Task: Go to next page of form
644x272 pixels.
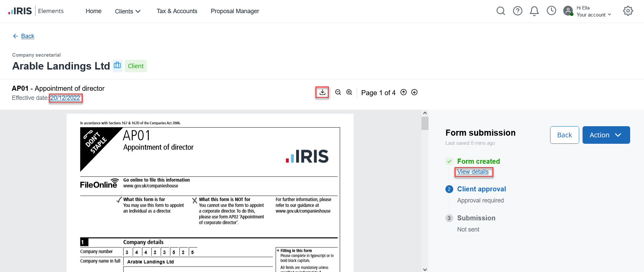Action: tap(414, 92)
